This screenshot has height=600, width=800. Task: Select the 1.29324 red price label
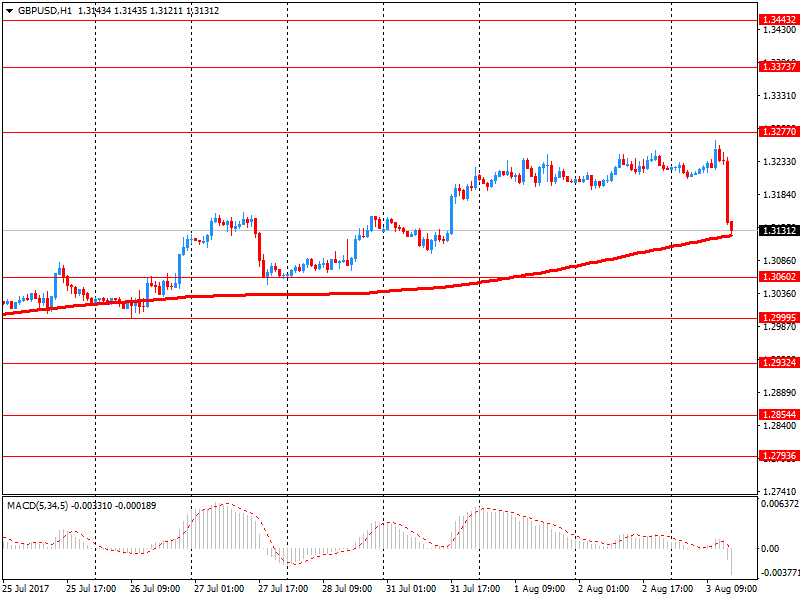click(779, 363)
